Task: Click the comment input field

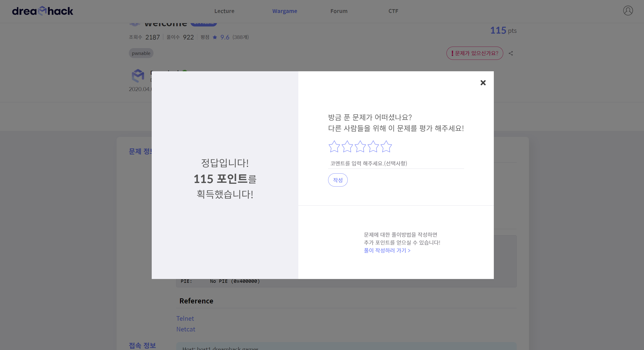Action: pos(396,163)
